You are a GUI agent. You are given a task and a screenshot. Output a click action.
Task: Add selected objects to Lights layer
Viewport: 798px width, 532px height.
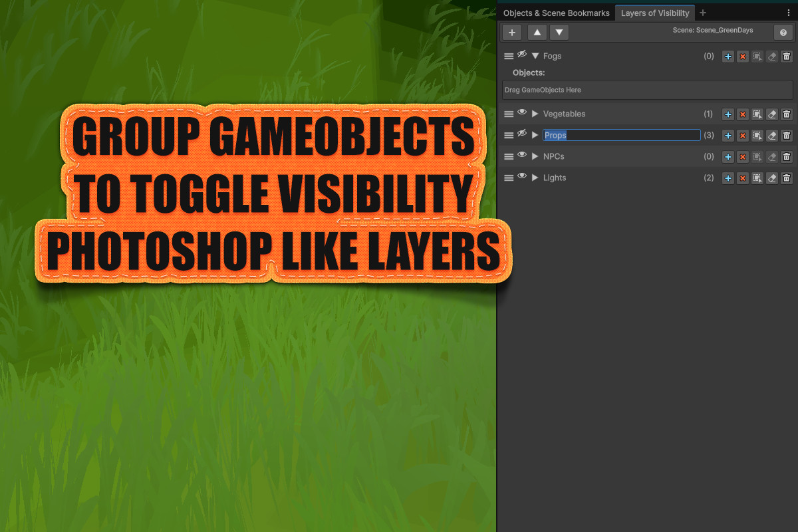[728, 178]
